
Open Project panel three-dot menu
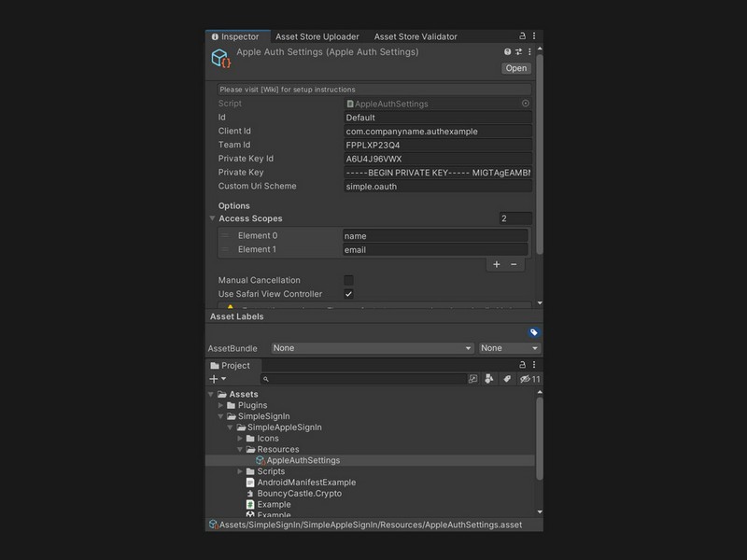[534, 364]
